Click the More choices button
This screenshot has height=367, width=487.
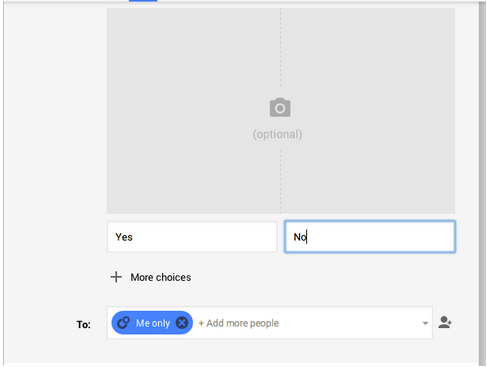pyautogui.click(x=151, y=277)
